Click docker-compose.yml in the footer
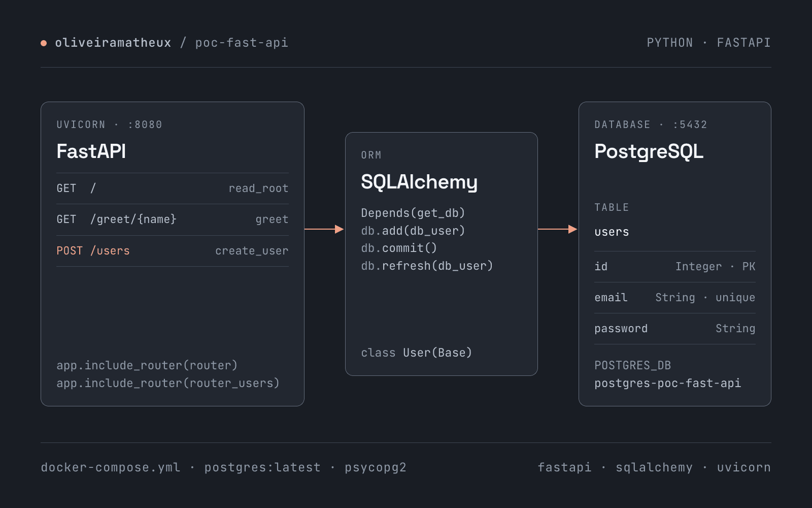Image resolution: width=812 pixels, height=508 pixels. 111,467
